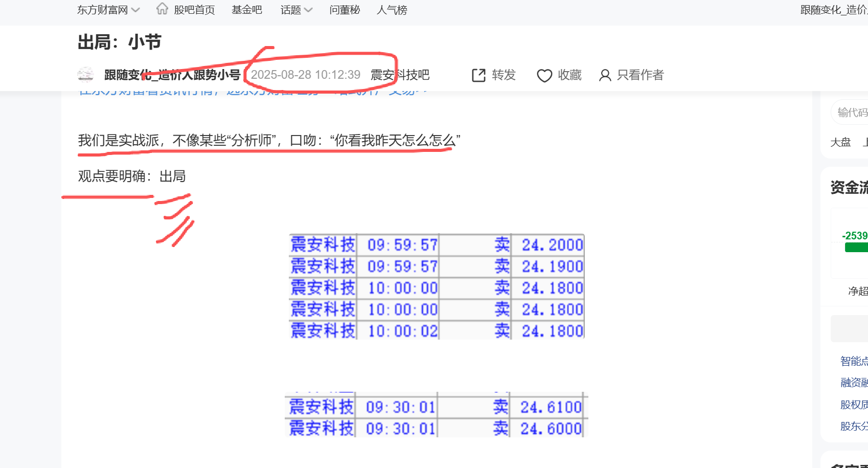Viewport: 868px width, 468px height.
Task: Go to 股吧首页
Action: pyautogui.click(x=194, y=10)
